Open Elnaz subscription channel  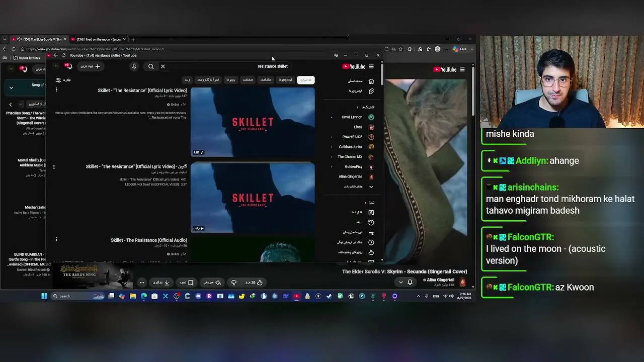[364, 127]
